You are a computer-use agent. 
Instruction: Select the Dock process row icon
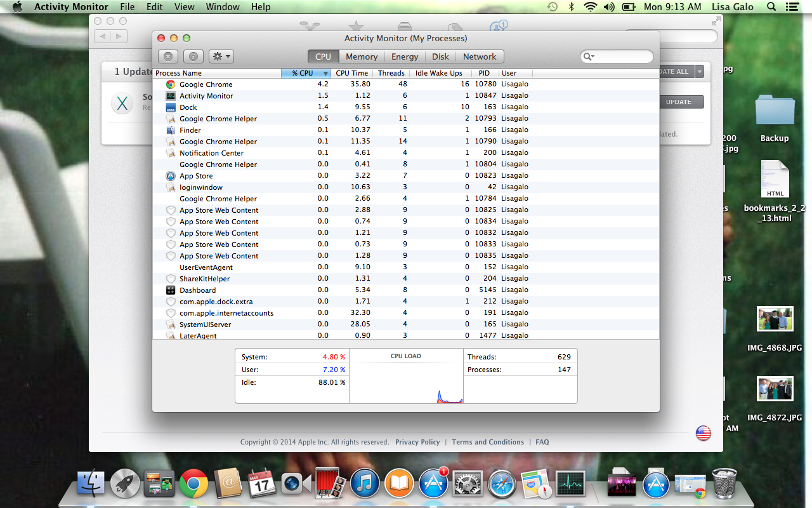(171, 107)
